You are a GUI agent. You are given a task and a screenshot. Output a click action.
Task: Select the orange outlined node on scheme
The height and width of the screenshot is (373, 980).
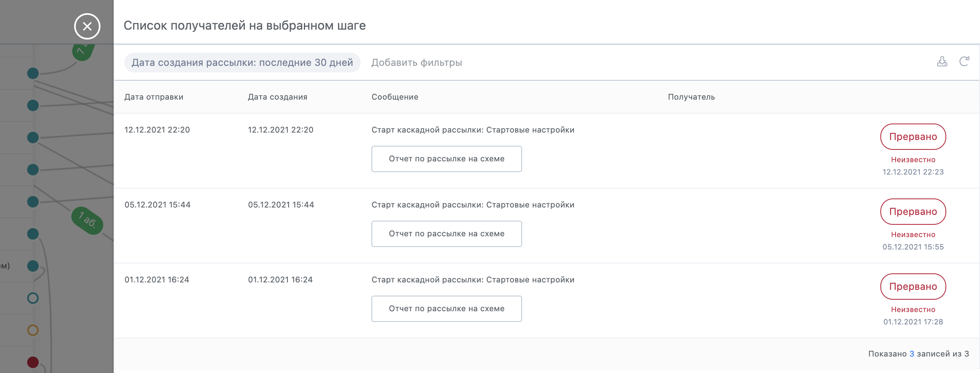pos(33,330)
